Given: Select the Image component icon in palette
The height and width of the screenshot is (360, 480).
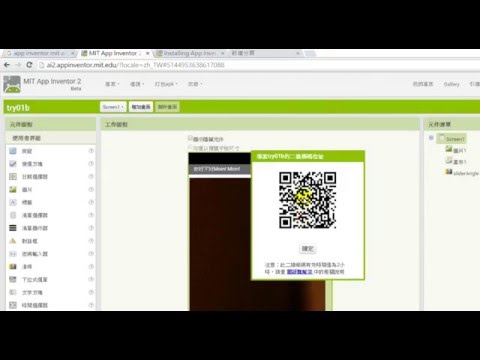Looking at the screenshot, I should coord(13,189).
